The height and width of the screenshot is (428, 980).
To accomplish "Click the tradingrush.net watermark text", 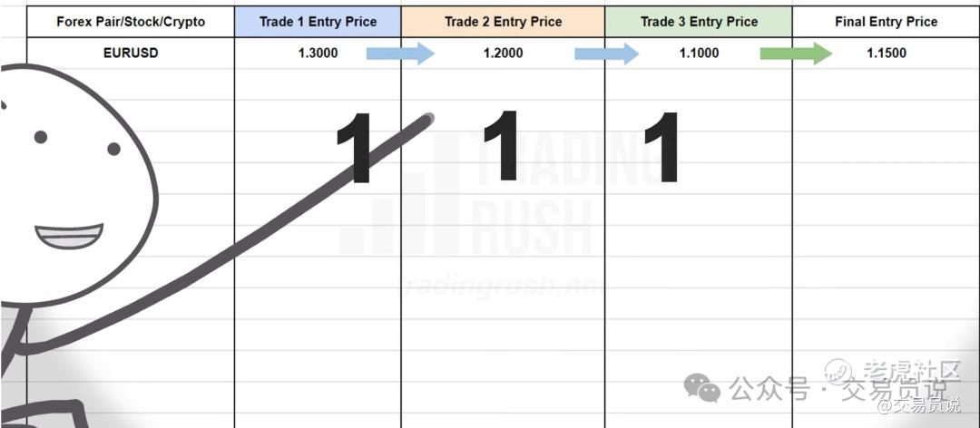I will pos(500,287).
